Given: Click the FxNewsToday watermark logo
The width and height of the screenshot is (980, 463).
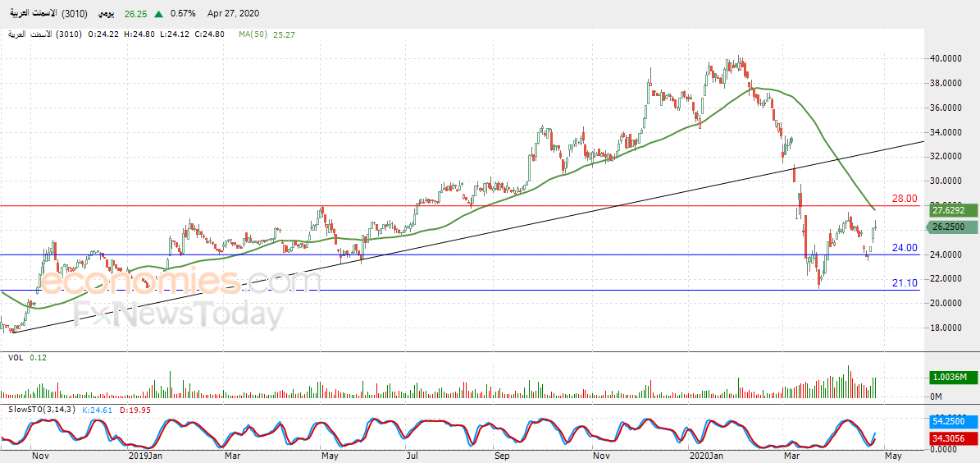Looking at the screenshot, I should 178,316.
